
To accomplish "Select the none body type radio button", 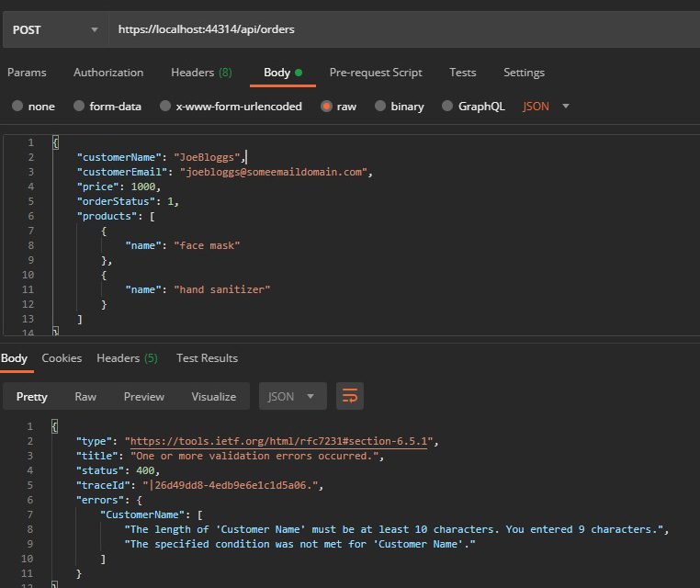I will 17,107.
